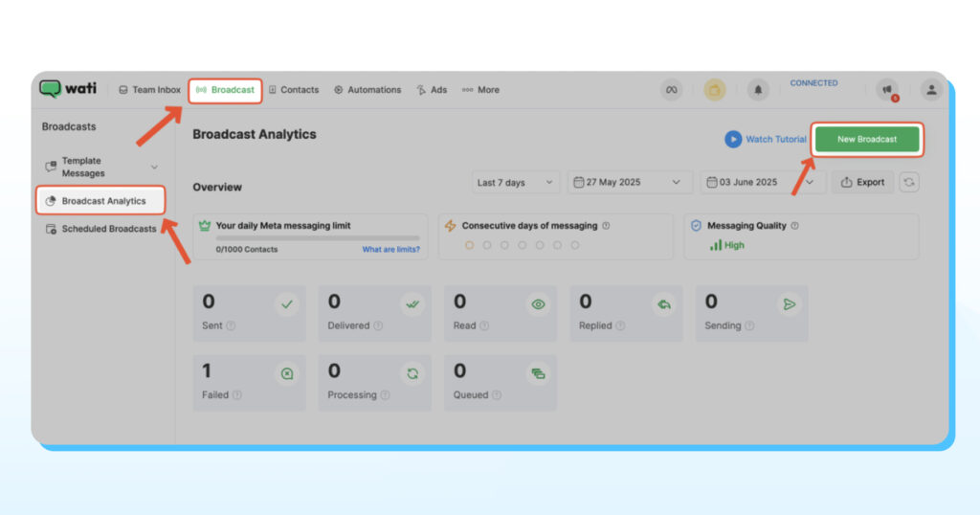Click the daily Meta messaging limit progress bar
This screenshot has height=515, width=980.
[x=318, y=238]
